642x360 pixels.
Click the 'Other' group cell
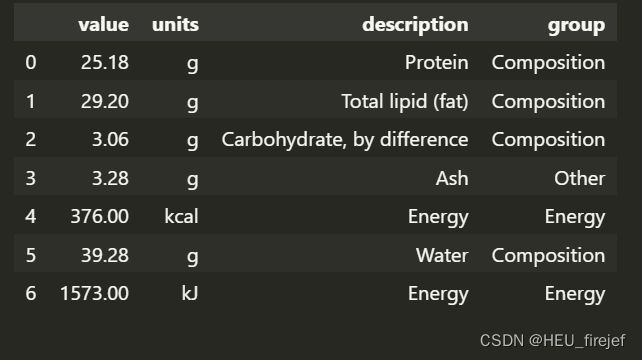[x=579, y=178]
